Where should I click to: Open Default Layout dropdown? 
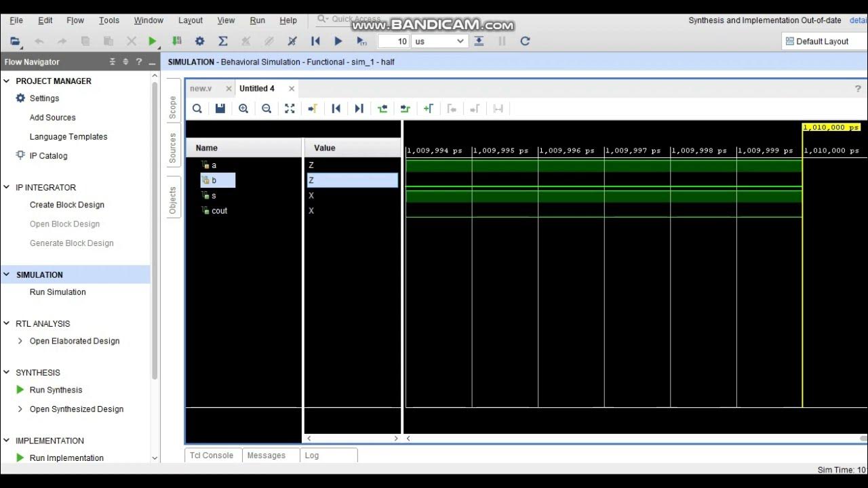[824, 41]
